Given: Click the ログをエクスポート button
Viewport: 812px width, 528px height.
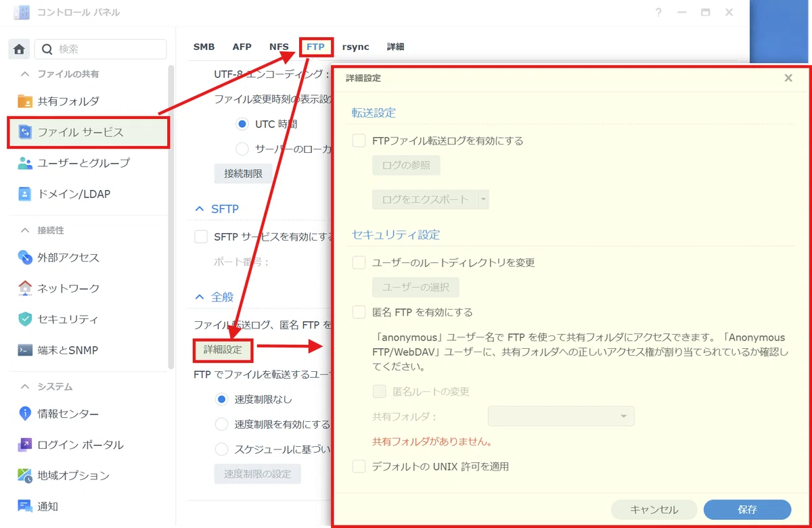Looking at the screenshot, I should pos(425,199).
